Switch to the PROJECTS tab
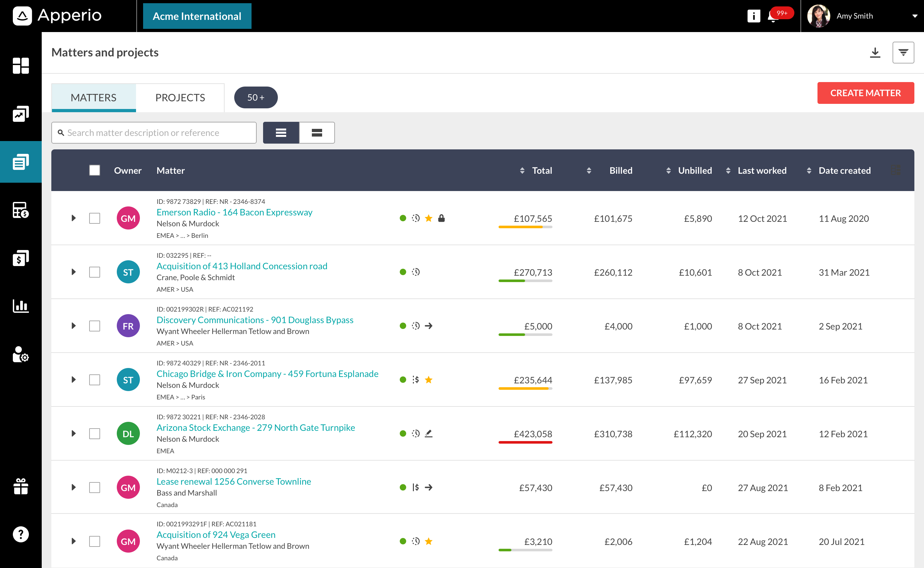 click(x=180, y=97)
